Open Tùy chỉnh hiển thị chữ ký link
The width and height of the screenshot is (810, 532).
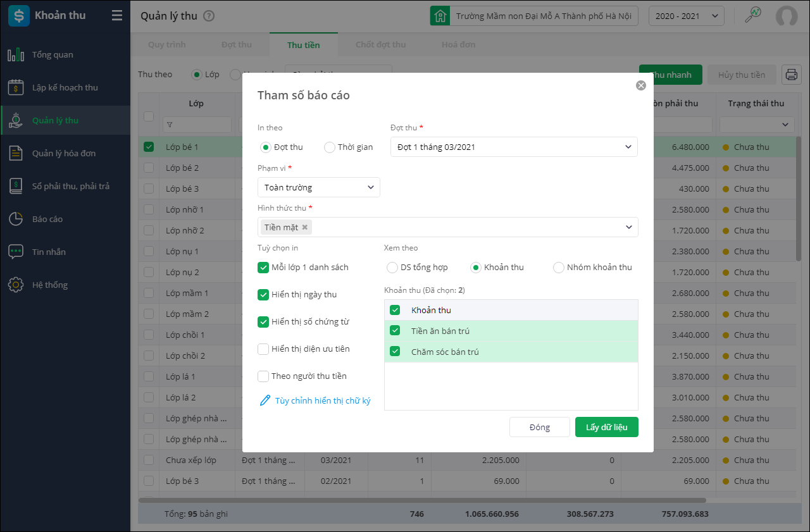point(322,400)
